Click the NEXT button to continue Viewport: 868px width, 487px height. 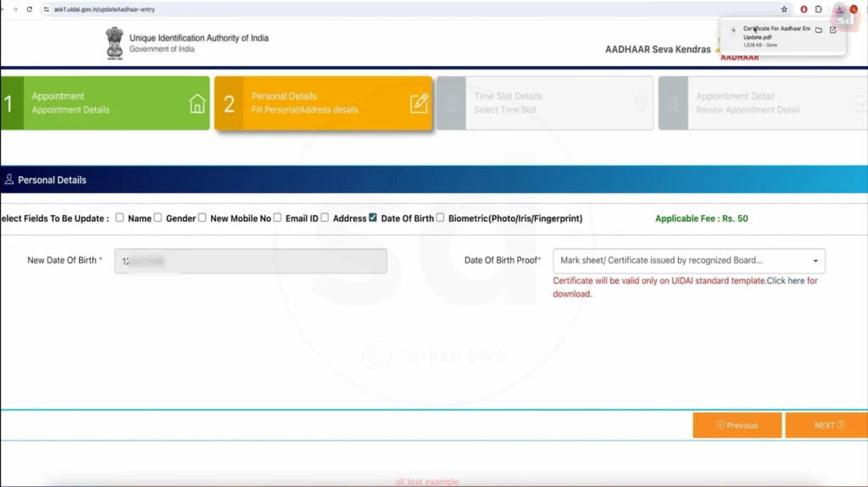click(x=827, y=425)
